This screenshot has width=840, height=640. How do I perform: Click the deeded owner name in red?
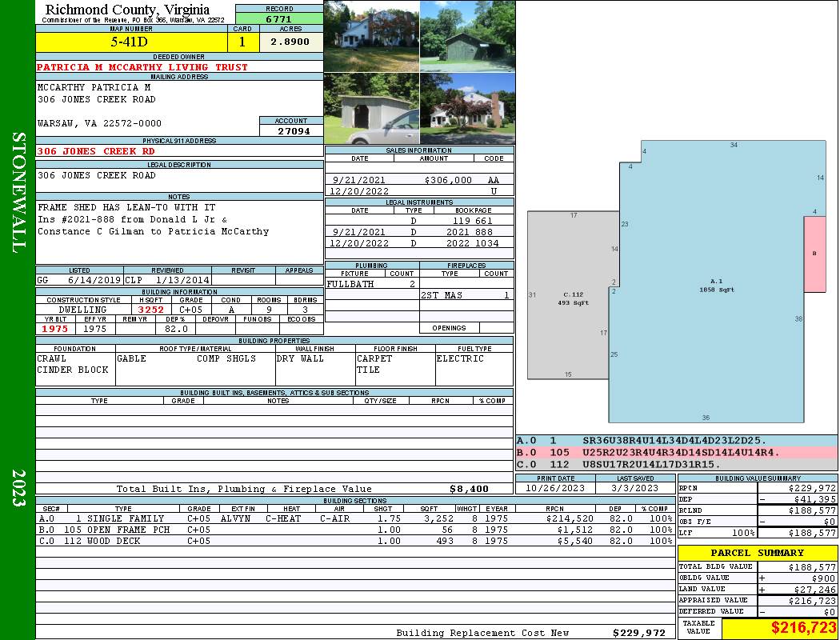pyautogui.click(x=142, y=67)
